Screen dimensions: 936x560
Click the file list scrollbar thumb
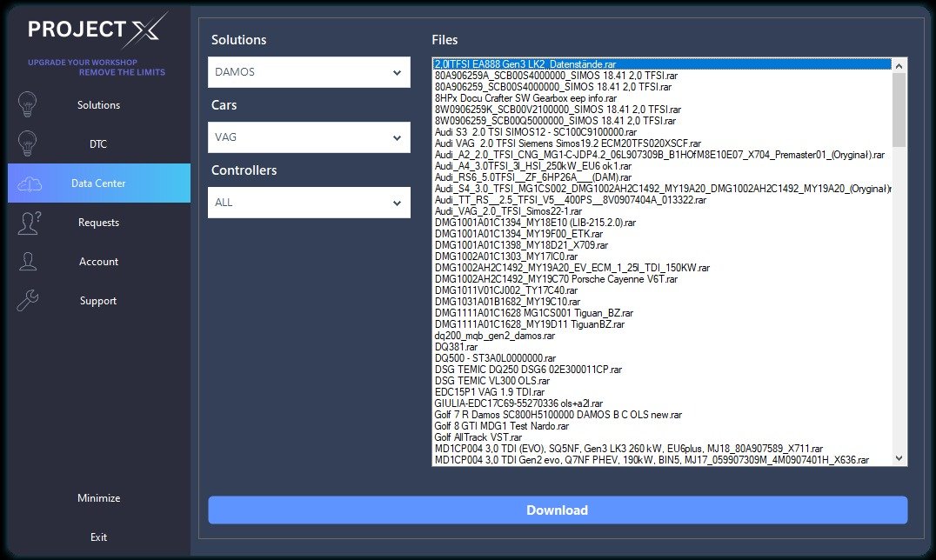pyautogui.click(x=899, y=110)
